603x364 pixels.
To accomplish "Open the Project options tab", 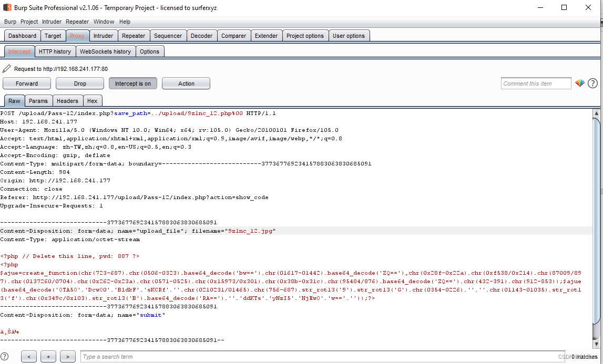I will 305,36.
